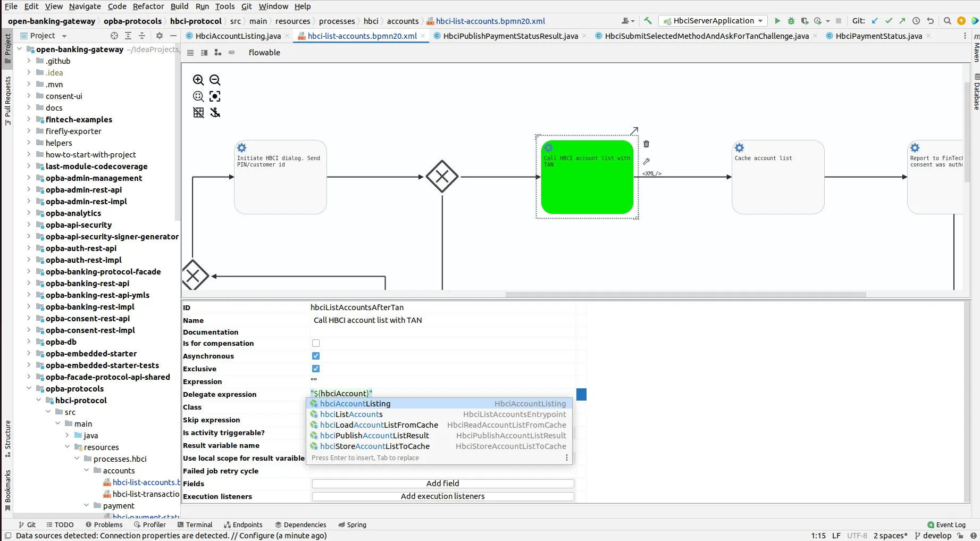The height and width of the screenshot is (541, 980).
Task: Open Search Everywhere magnifier
Action: (x=948, y=21)
